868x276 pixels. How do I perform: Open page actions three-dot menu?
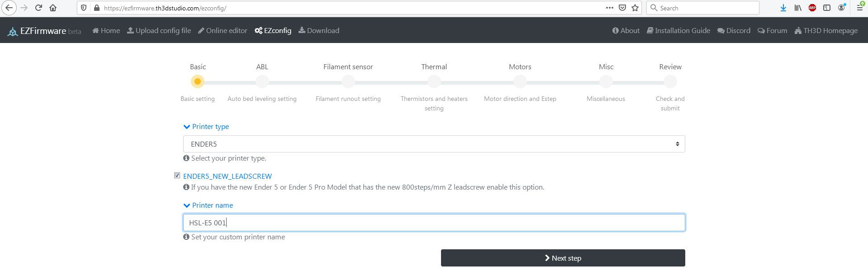(x=609, y=8)
